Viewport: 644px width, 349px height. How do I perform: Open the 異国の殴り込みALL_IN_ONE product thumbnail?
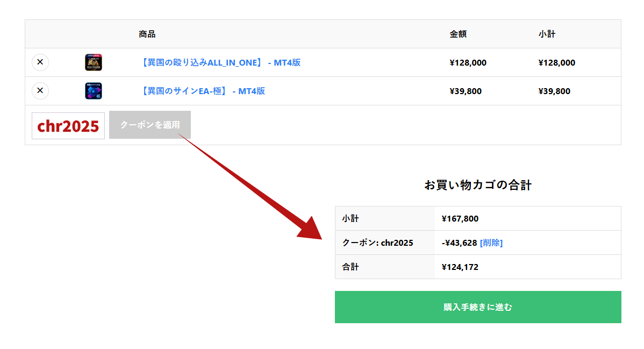click(94, 62)
